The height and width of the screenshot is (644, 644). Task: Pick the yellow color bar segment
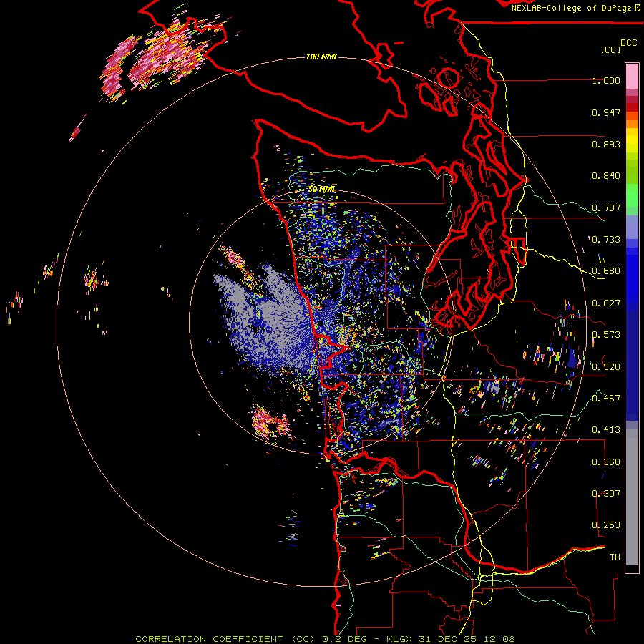coord(632,140)
